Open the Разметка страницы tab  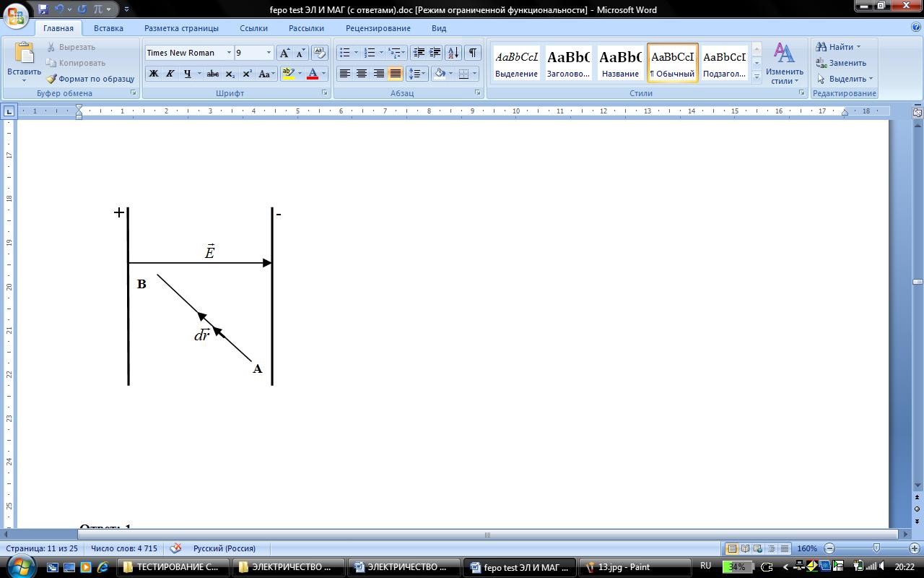[x=181, y=28]
